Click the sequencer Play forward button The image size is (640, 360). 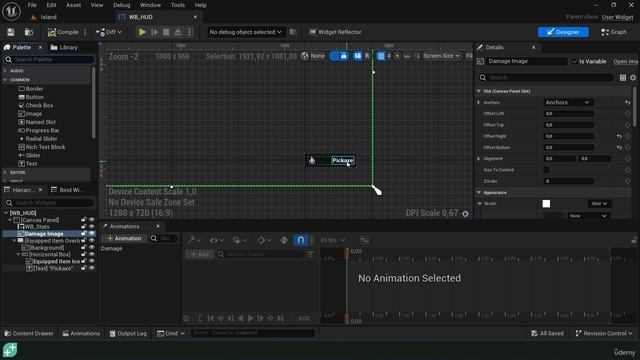[250, 318]
